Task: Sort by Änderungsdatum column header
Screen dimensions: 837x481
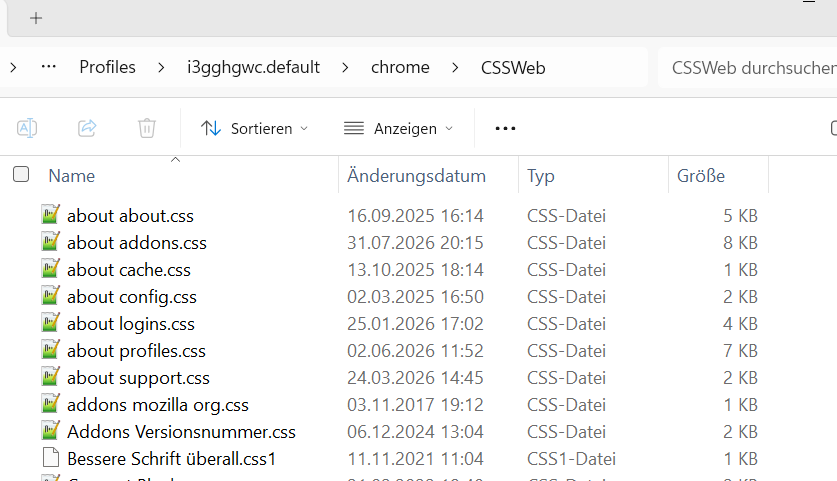Action: (x=416, y=176)
